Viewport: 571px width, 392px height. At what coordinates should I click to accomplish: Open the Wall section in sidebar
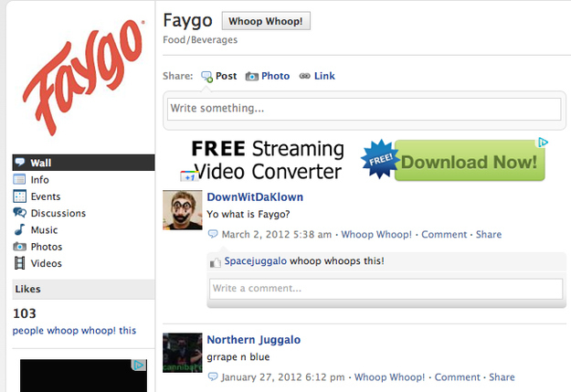click(x=83, y=163)
